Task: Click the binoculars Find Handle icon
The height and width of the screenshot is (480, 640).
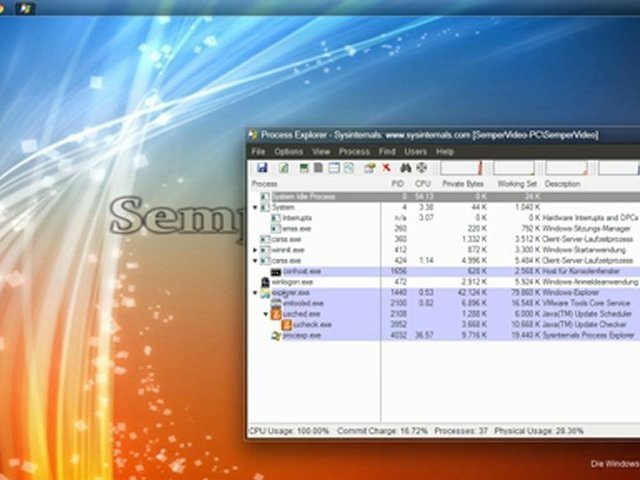Action: click(405, 168)
